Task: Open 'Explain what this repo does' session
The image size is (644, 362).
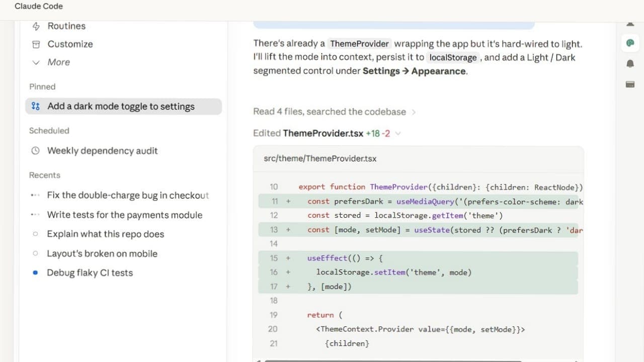Action: point(106,234)
